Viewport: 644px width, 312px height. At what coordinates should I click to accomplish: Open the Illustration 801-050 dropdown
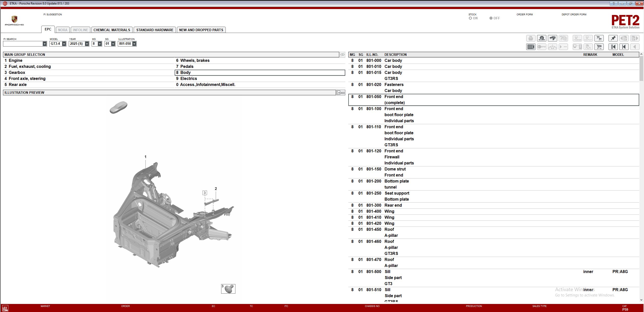[134, 44]
